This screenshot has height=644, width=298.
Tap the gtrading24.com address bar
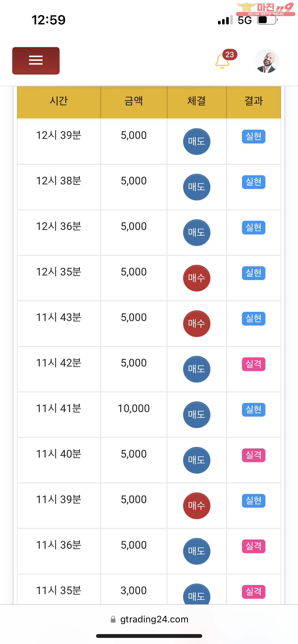[x=150, y=619]
